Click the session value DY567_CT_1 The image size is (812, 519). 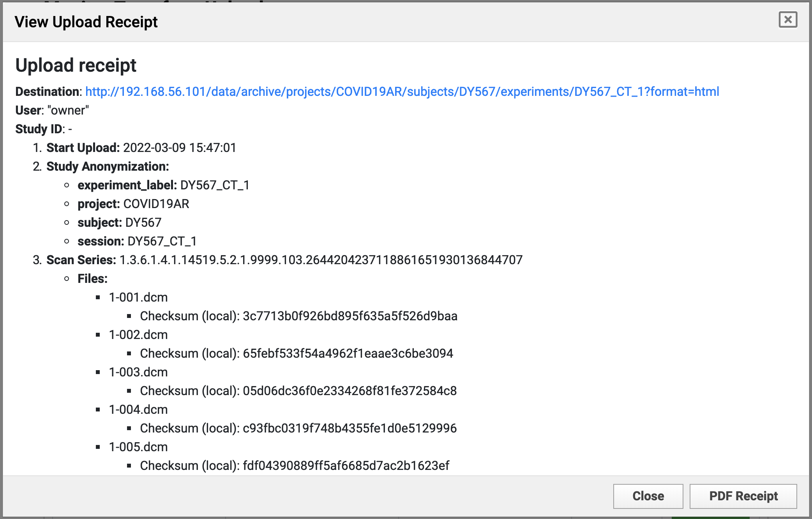coord(162,241)
